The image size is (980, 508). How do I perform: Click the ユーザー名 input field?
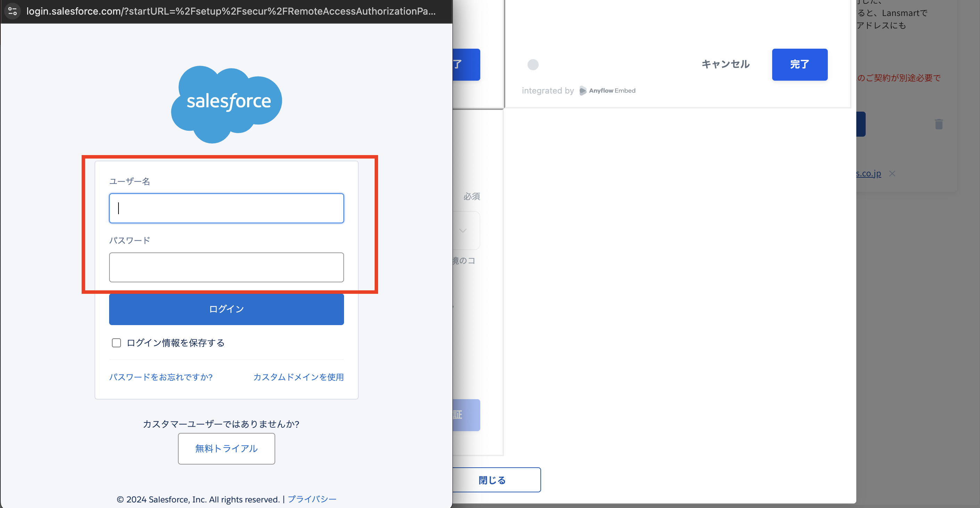point(226,208)
